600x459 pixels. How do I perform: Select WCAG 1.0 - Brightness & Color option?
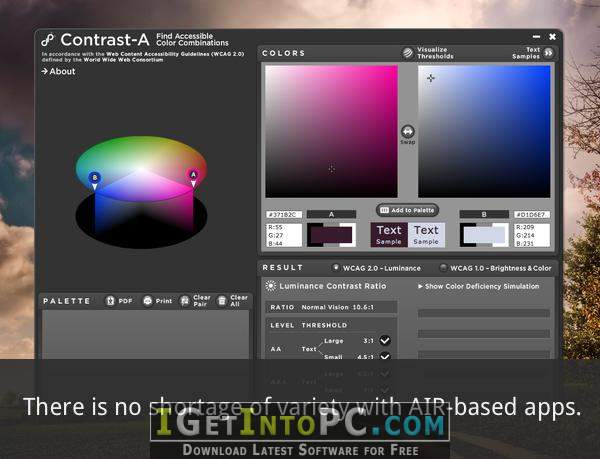coord(443,268)
